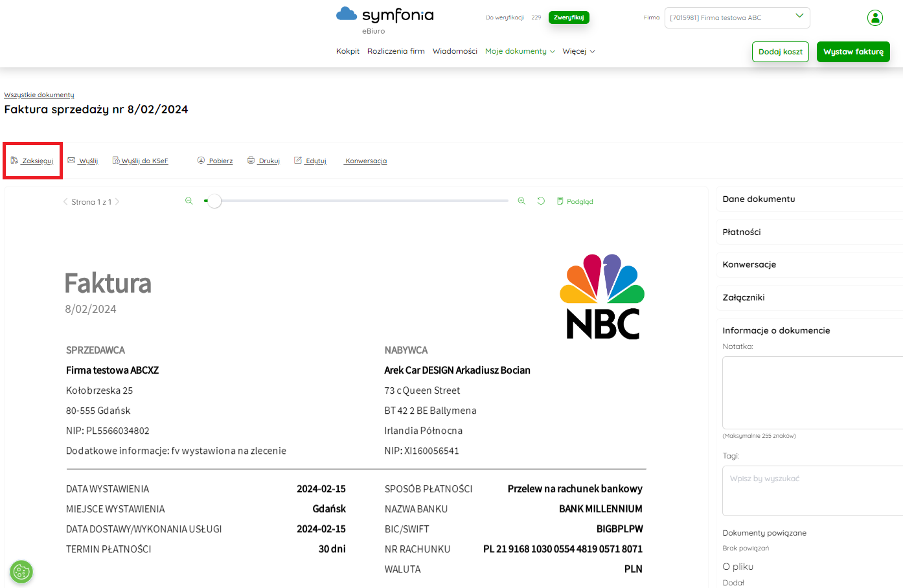Click the zoom slider handle
Screen dimensions: 903x588
tap(214, 201)
